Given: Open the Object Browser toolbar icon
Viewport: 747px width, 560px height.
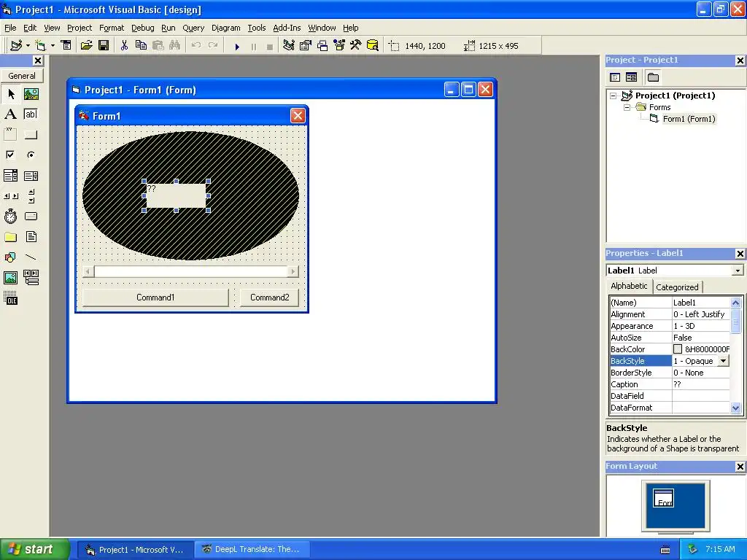Looking at the screenshot, I should point(339,45).
